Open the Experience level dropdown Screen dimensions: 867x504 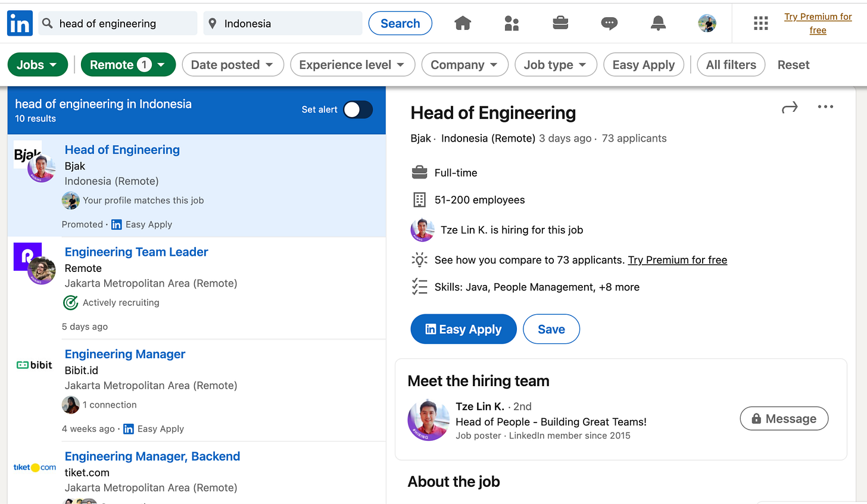pos(352,65)
